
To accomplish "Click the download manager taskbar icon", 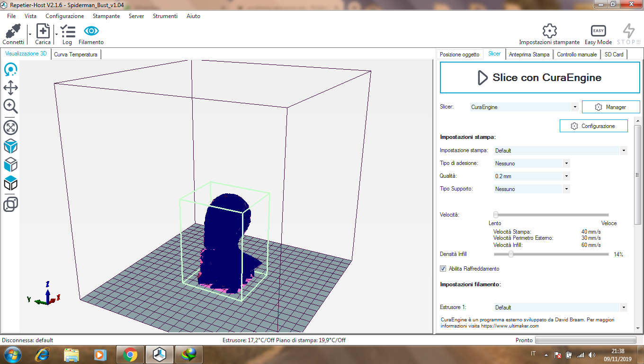I will tap(189, 355).
